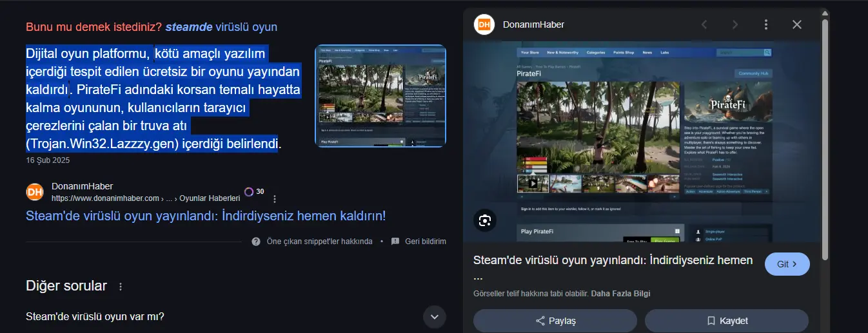
Task: Expand the 'Steam'de virüslü oyun var mı?' question
Action: tap(435, 316)
